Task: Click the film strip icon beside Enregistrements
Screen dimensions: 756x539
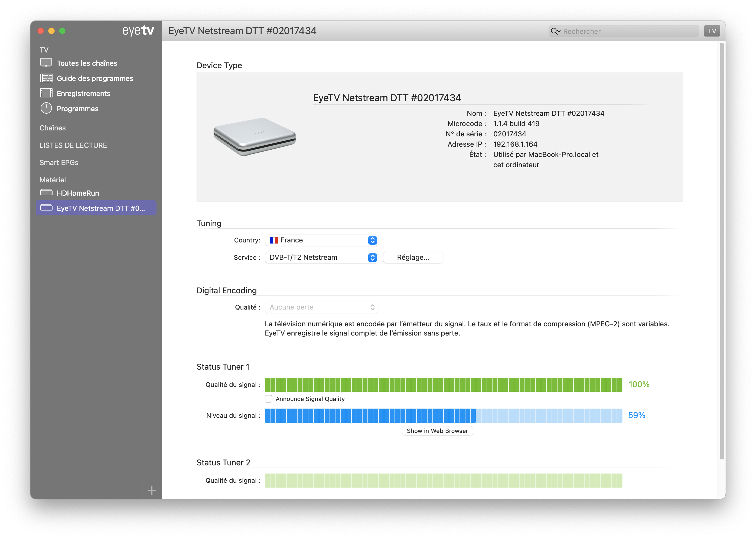Action: [x=46, y=93]
